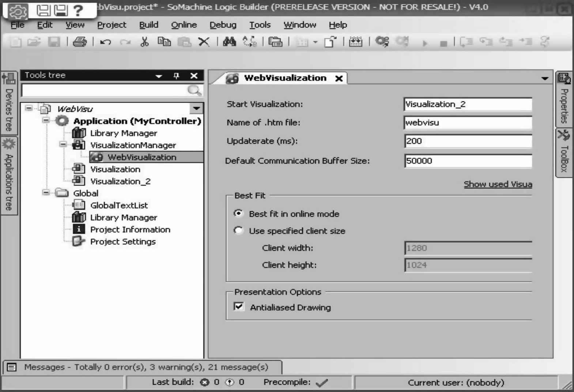The width and height of the screenshot is (574, 392).
Task: Select Best fit in online mode
Action: (238, 213)
